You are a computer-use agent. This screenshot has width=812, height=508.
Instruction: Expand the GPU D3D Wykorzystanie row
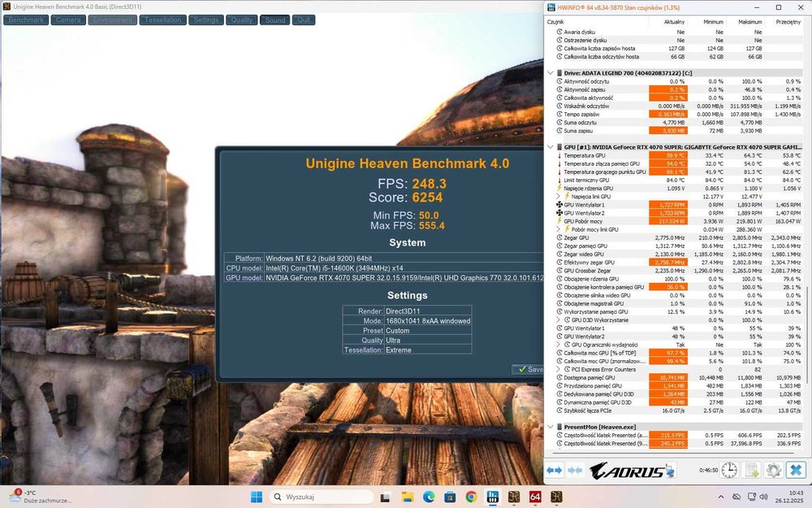click(x=559, y=319)
